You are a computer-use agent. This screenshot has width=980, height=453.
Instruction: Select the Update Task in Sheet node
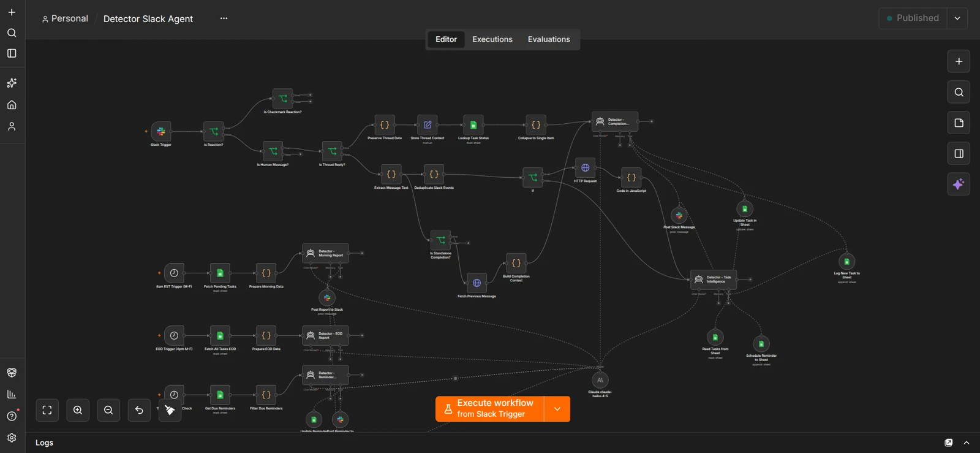pos(745,208)
